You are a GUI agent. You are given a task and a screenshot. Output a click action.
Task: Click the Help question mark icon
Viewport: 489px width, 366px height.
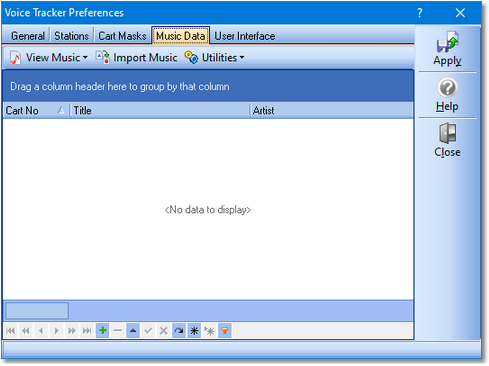click(448, 88)
